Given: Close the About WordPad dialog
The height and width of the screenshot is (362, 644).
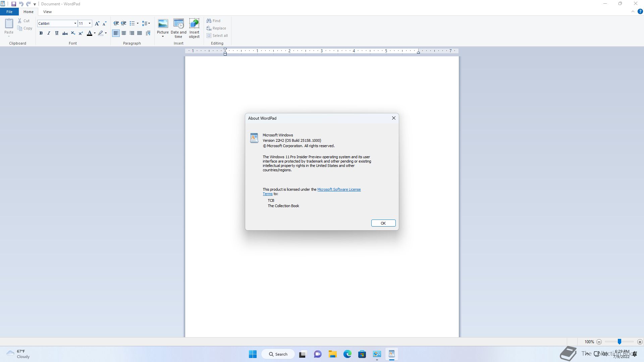Looking at the screenshot, I should 394,118.
